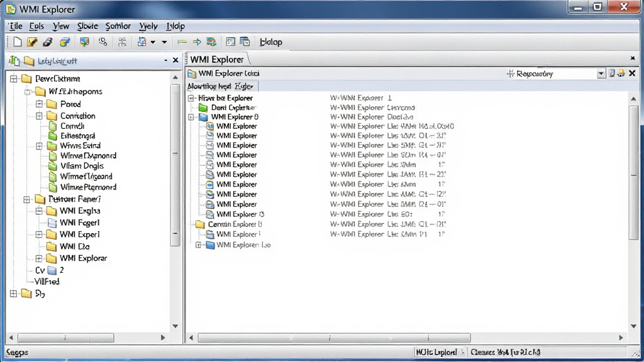Click the pin dash button on left panel
644x362 pixels.
click(x=165, y=60)
